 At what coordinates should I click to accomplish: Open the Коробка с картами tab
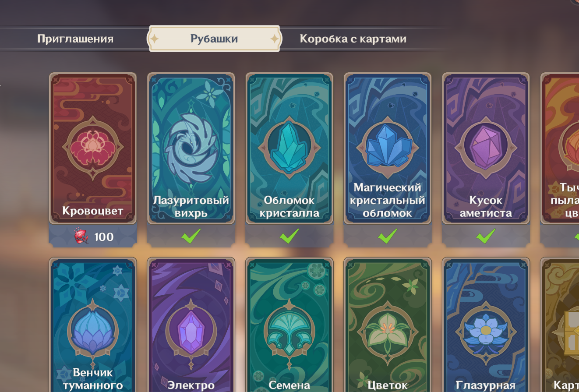tap(353, 39)
